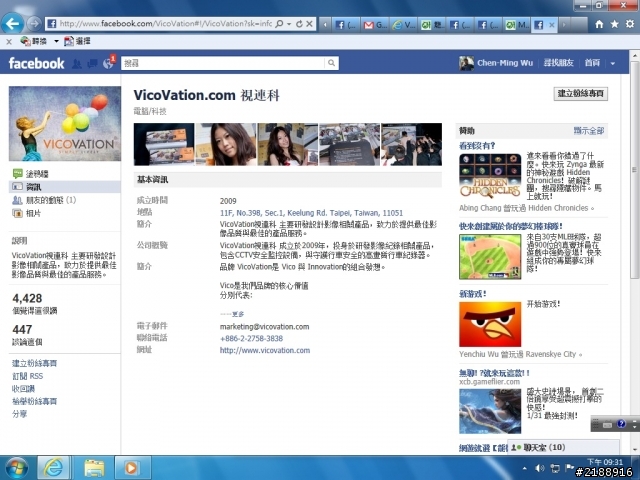Open VicoVation balloon profile picture
Viewport: 640px width, 480px height.
tap(65, 123)
